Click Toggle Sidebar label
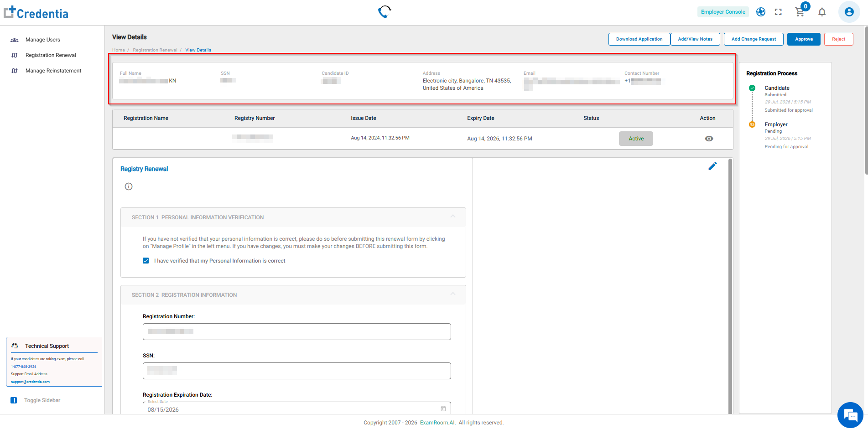Viewport: 868px width, 429px height. pyautogui.click(x=42, y=400)
